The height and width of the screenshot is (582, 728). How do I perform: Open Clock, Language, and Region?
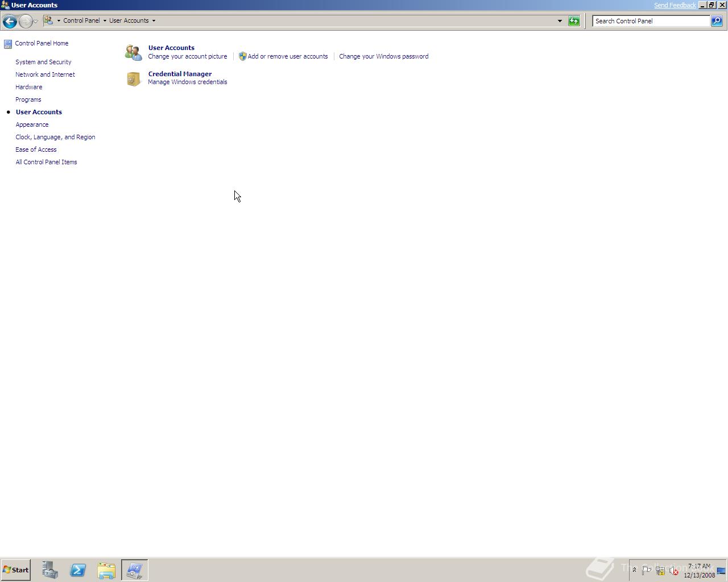click(55, 137)
